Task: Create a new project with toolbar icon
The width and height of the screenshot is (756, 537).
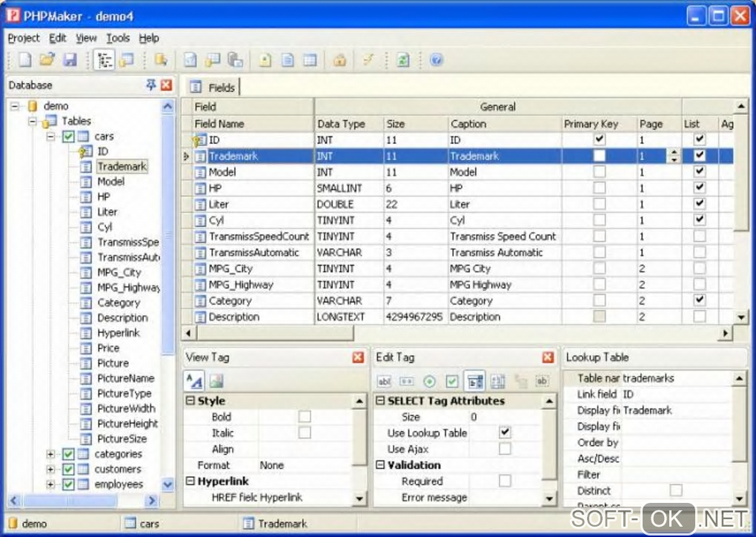Action: 24,60
